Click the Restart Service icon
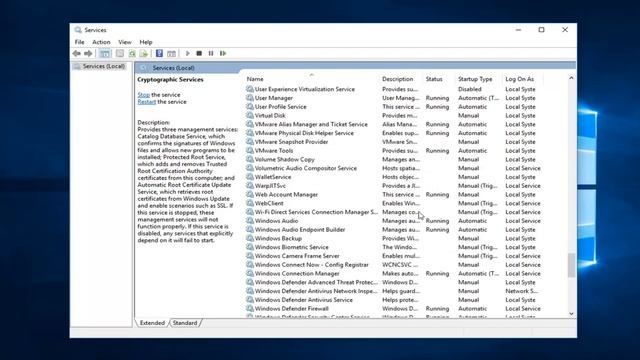640x360 pixels. tap(223, 53)
